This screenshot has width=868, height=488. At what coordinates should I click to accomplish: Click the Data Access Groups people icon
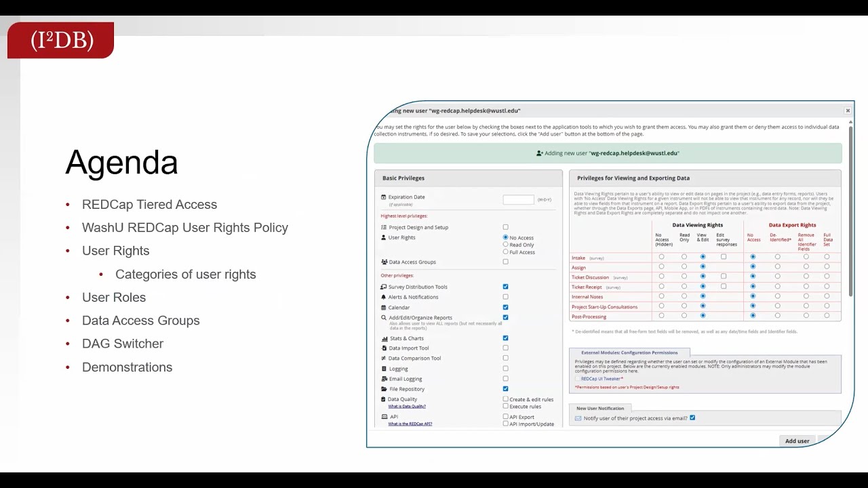tap(384, 262)
